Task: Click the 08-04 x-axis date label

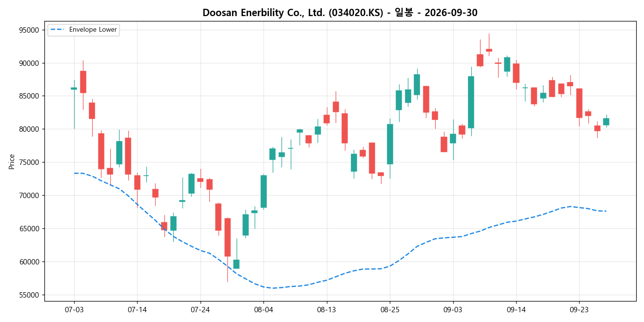Action: (263, 309)
